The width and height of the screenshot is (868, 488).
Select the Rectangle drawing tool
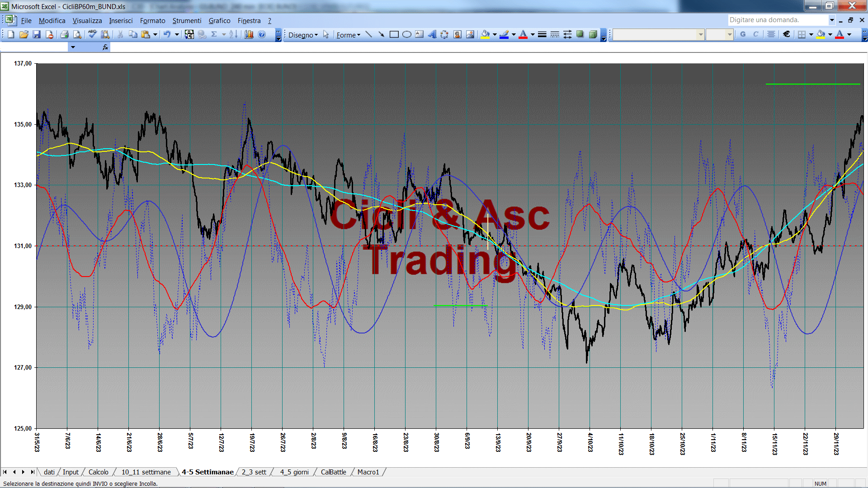click(x=394, y=34)
